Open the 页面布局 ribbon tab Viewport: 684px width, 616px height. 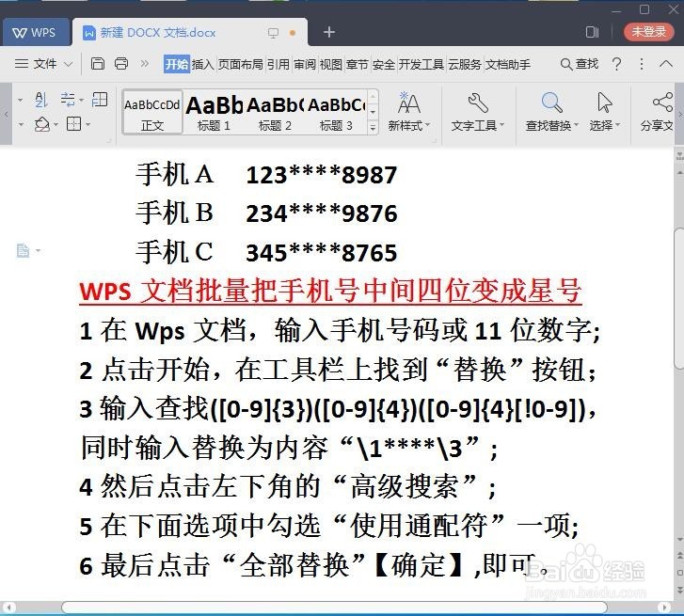[x=240, y=65]
